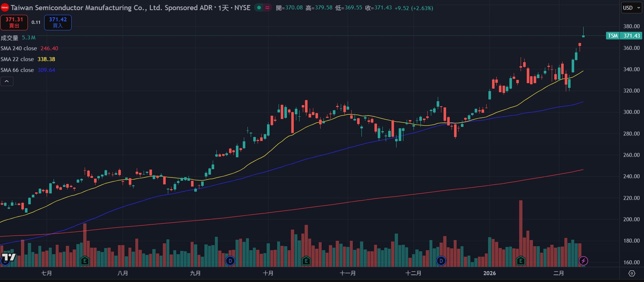Select the SMA 22 close indicator legend
Screen dimensions: 644x282
(x=17, y=59)
